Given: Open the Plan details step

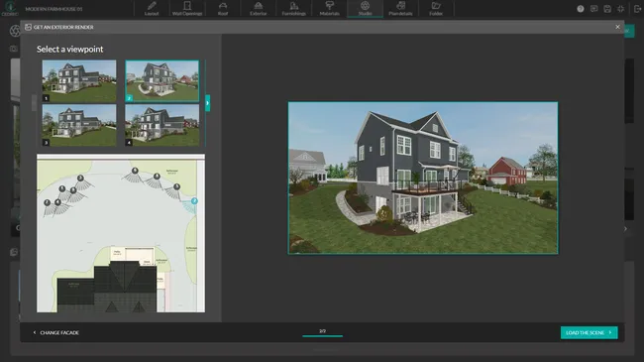Looking at the screenshot, I should pyautogui.click(x=400, y=9).
